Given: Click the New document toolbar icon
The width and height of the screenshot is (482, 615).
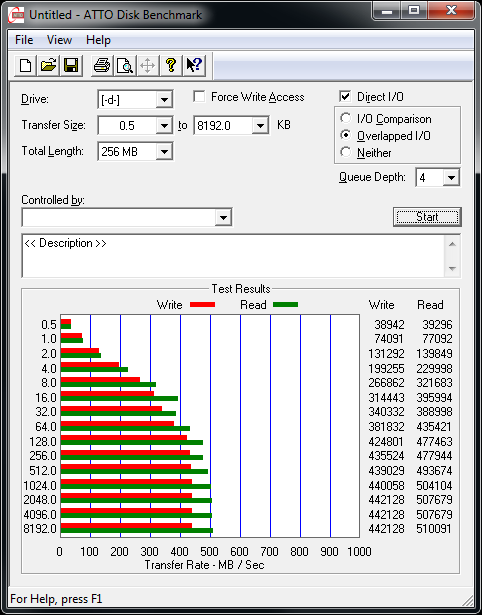Looking at the screenshot, I should pyautogui.click(x=25, y=65).
